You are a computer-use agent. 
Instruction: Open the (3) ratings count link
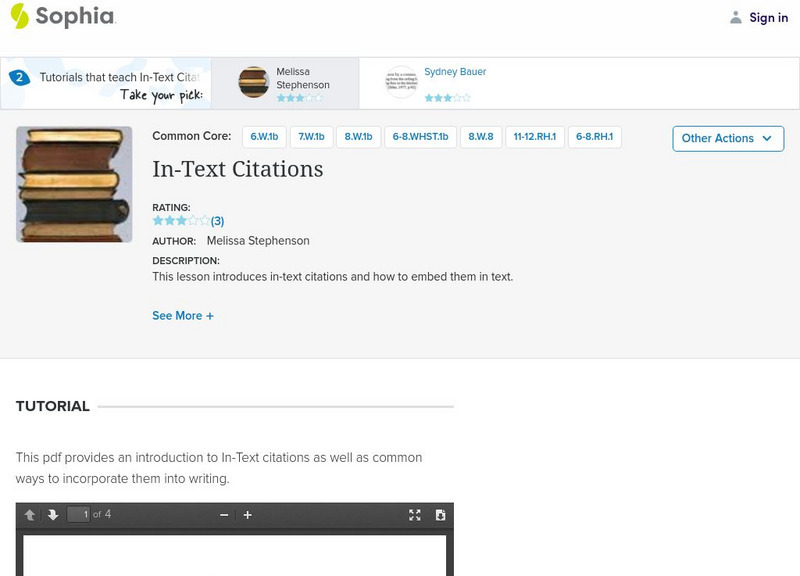pyautogui.click(x=217, y=221)
